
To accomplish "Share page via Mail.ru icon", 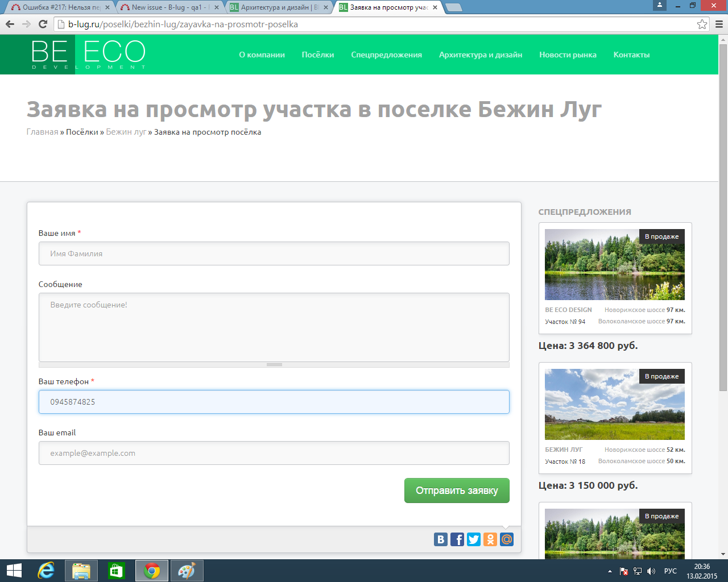I will pos(507,539).
